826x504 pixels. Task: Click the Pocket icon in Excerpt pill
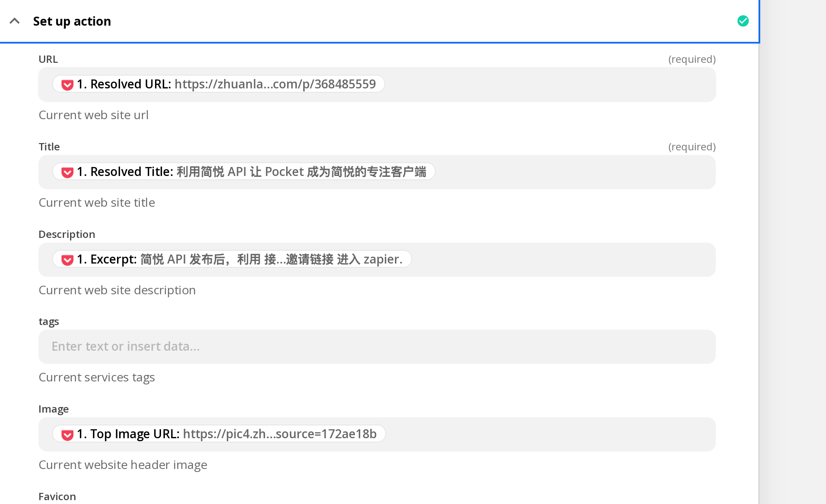point(67,260)
